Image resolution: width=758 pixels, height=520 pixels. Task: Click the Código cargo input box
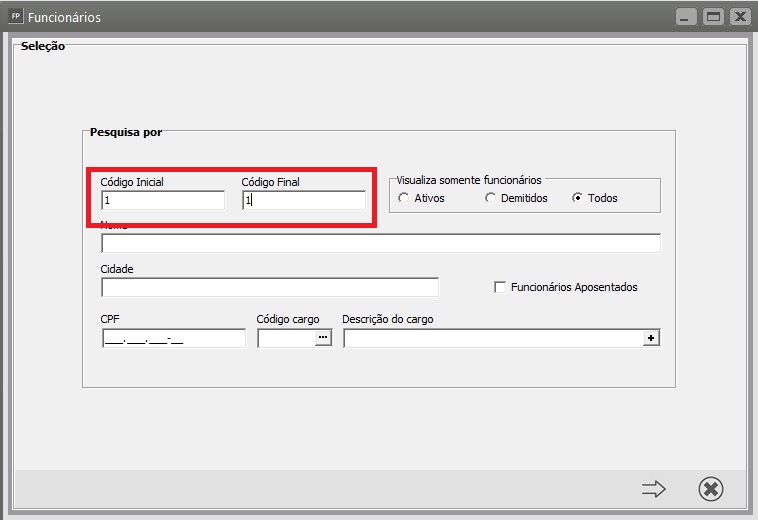pyautogui.click(x=287, y=338)
